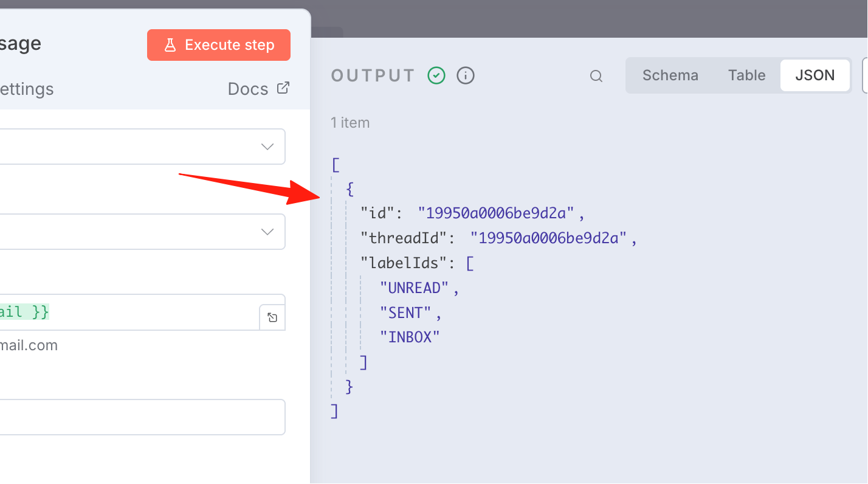Click the green success checkmark next to OUTPUT
The height and width of the screenshot is (484, 868).
436,75
